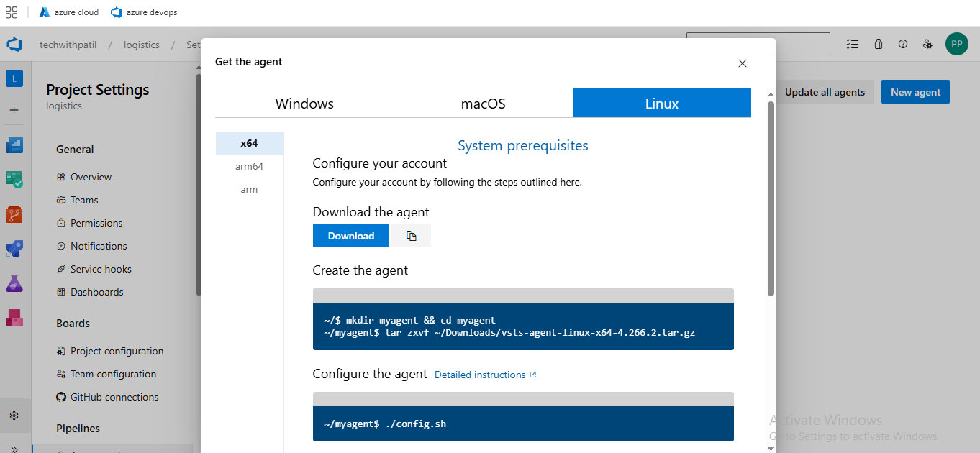Open the Marketplace shopping bag icon
Image resolution: width=980 pixels, height=453 pixels.
879,44
